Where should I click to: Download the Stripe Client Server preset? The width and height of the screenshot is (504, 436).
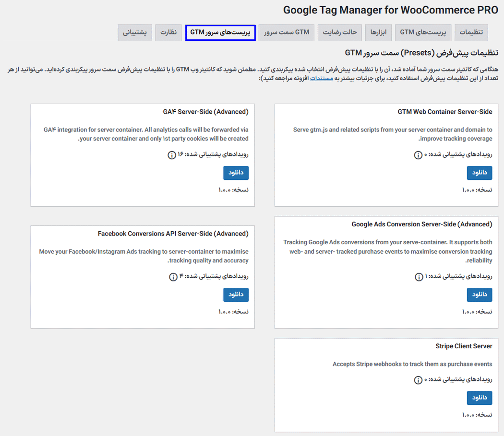tap(479, 398)
